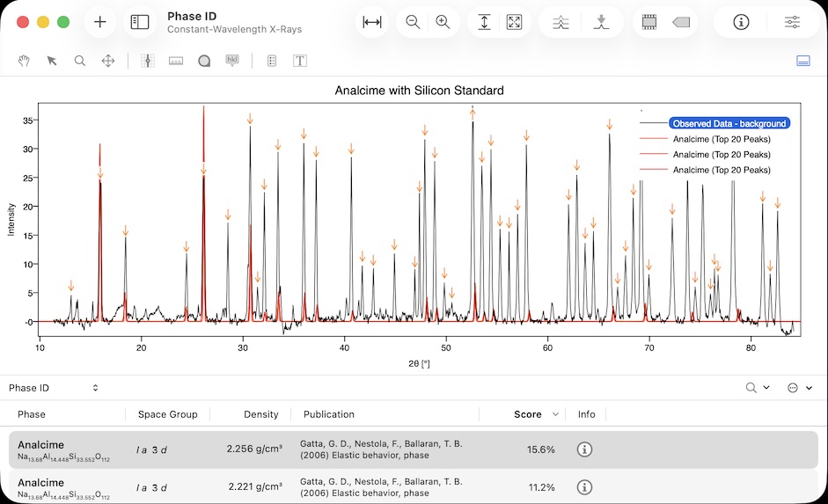Click the zoom out button
This screenshot has width=828, height=504.
click(x=413, y=23)
